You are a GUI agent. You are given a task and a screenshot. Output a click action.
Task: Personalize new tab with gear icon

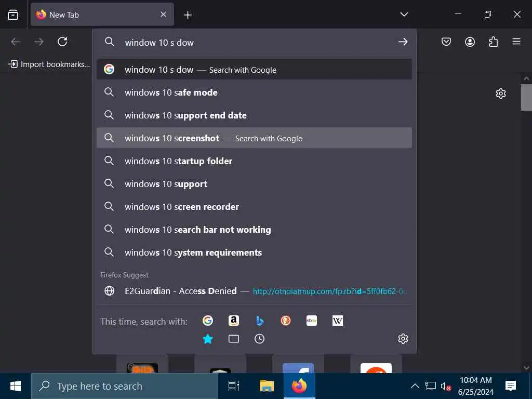pos(501,94)
